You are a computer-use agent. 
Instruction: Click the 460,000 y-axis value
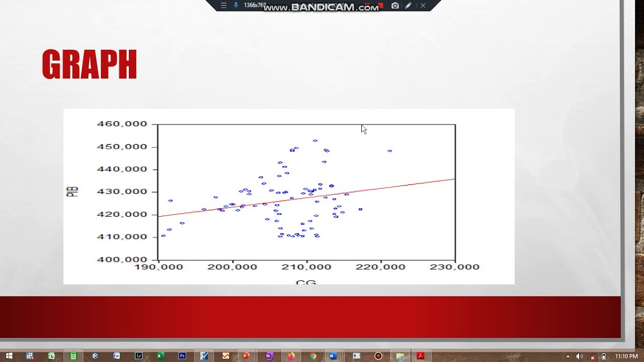click(122, 124)
